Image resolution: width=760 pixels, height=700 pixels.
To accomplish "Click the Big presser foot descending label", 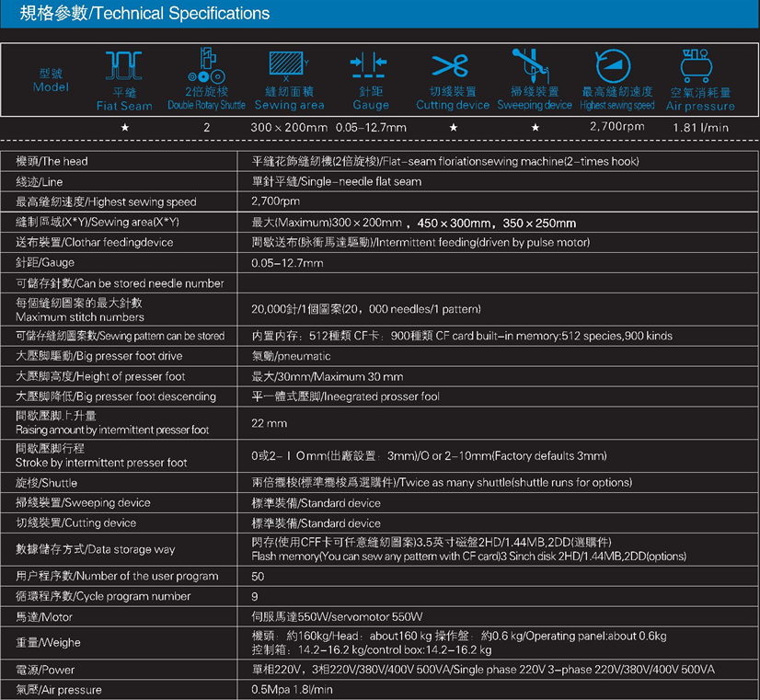I will coord(116,396).
